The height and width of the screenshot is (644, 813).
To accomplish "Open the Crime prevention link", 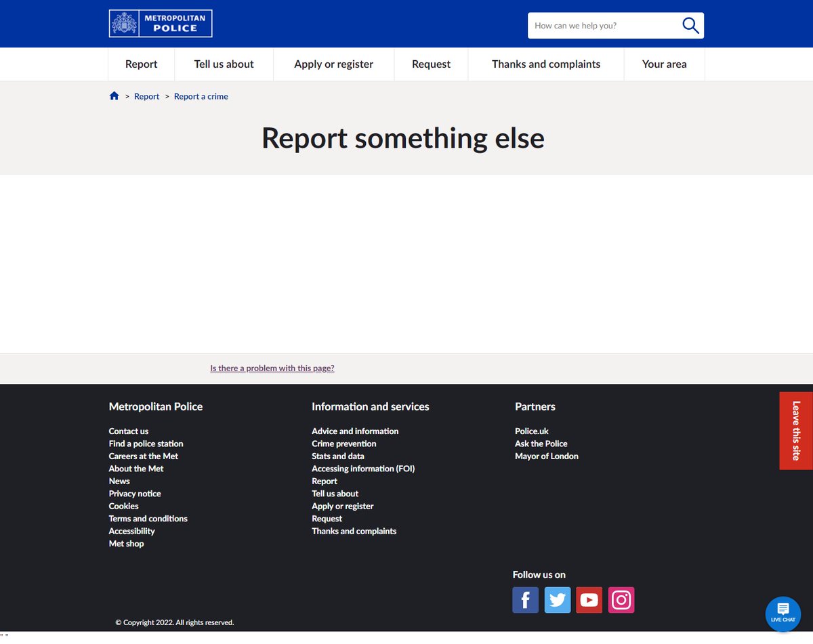I will coord(344,444).
